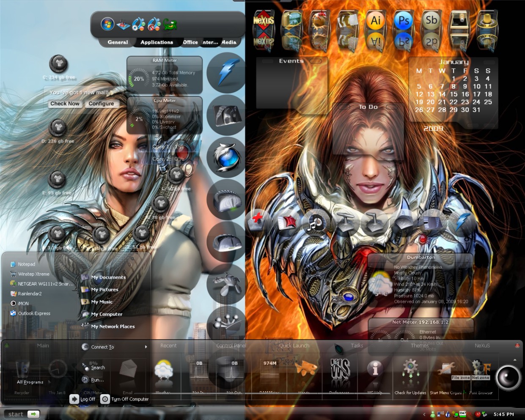Click the Log Off button
Screen dimensions: 525x420
83,399
